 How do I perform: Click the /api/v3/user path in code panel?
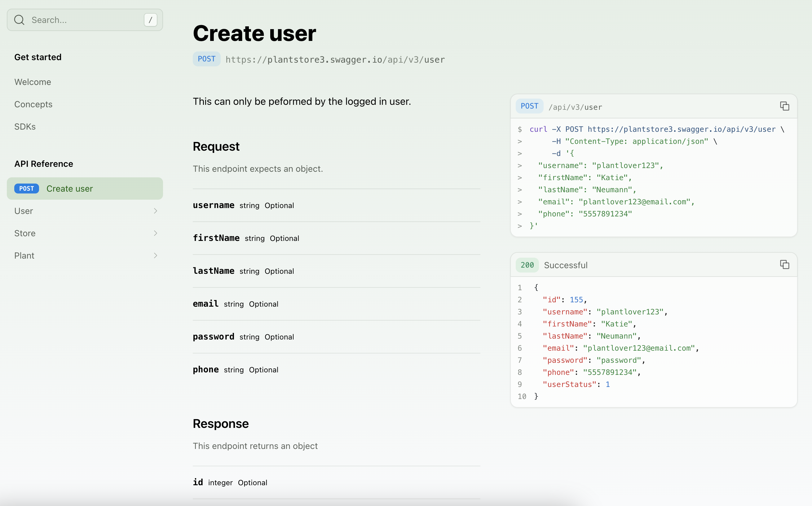pos(575,107)
